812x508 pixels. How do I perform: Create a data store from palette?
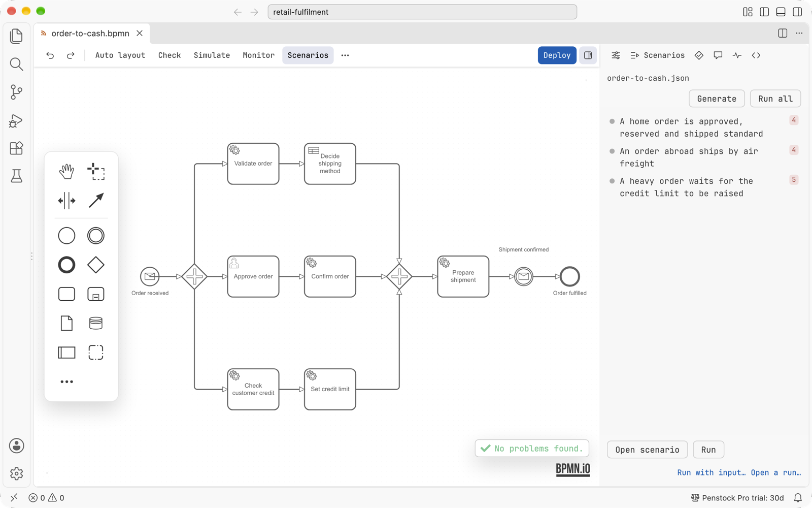[96, 323]
